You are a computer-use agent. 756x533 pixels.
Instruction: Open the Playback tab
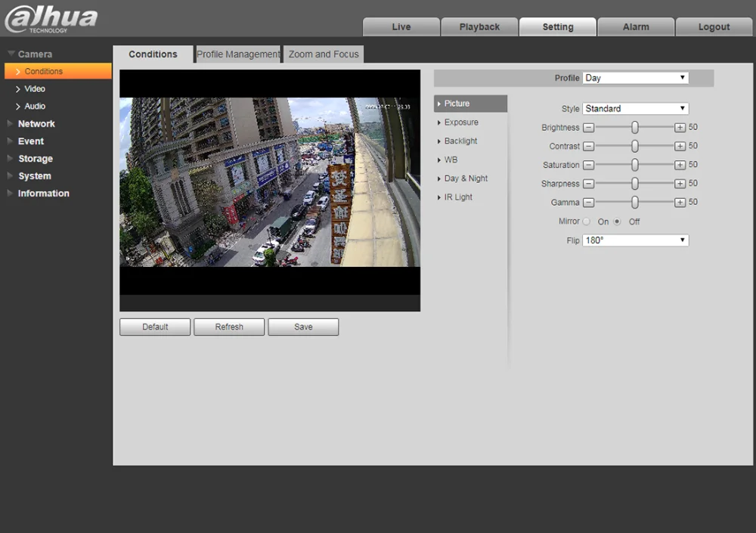479,26
